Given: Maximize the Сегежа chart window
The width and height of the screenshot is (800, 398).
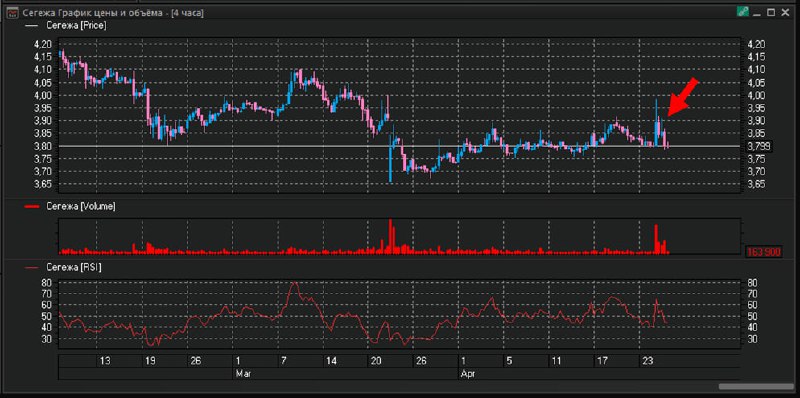Looking at the screenshot, I should click(x=771, y=13).
